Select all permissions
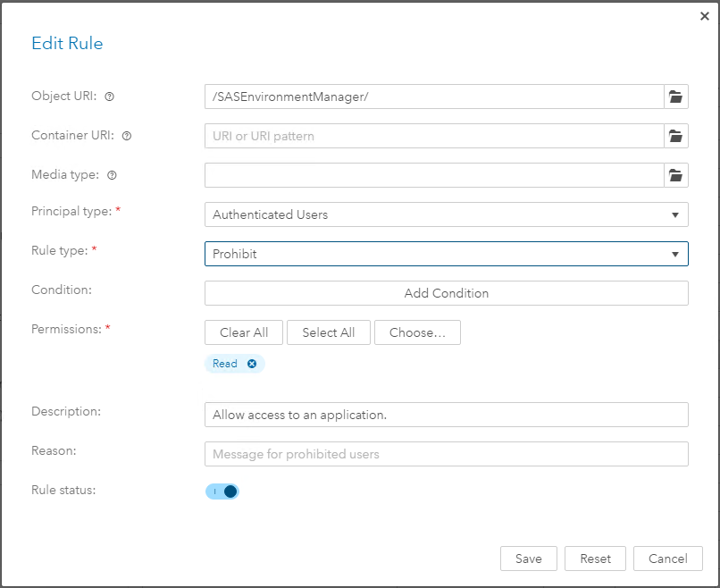Image resolution: width=720 pixels, height=588 pixels. pos(328,332)
